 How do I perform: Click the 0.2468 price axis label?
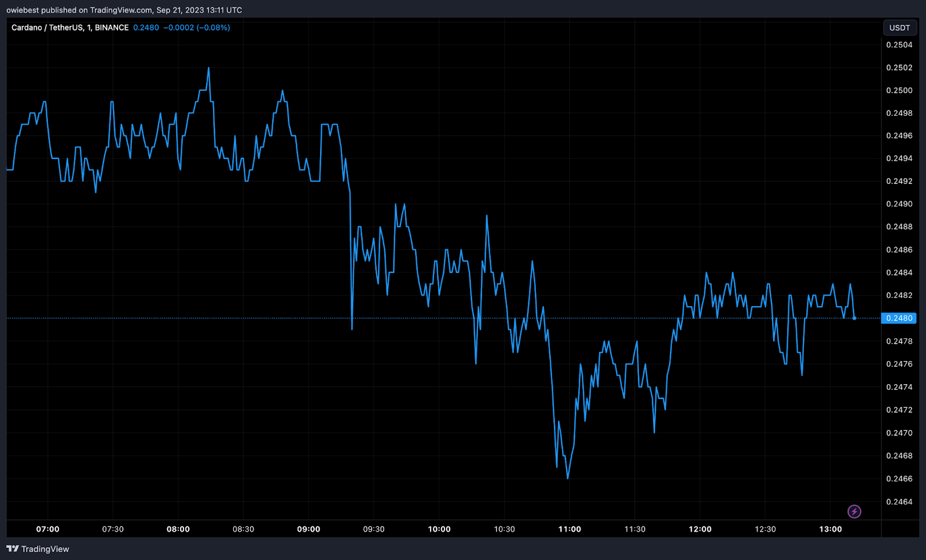click(x=899, y=456)
